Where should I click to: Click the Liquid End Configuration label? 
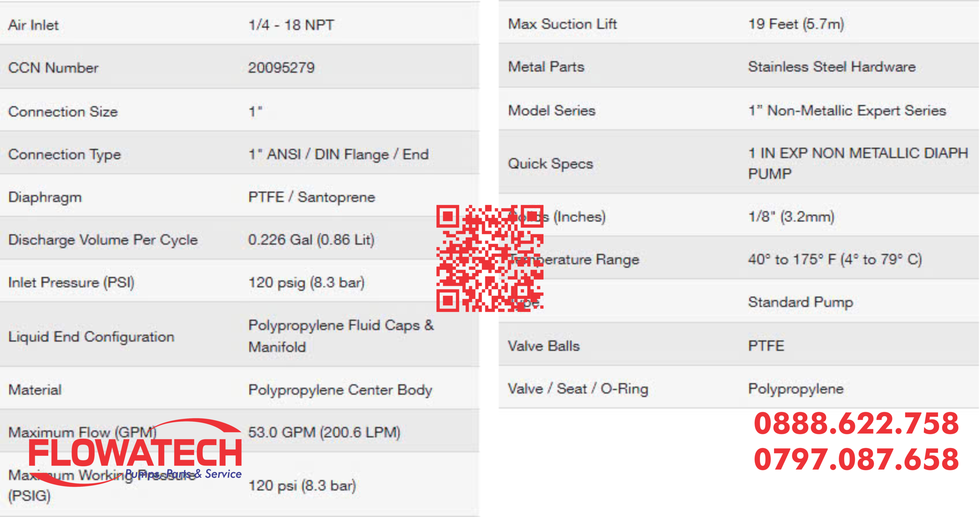click(91, 336)
